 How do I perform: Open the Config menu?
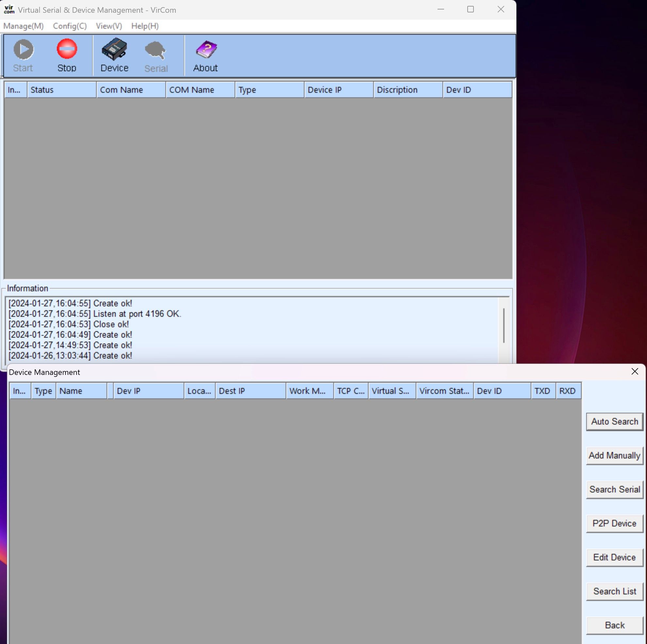tap(69, 25)
